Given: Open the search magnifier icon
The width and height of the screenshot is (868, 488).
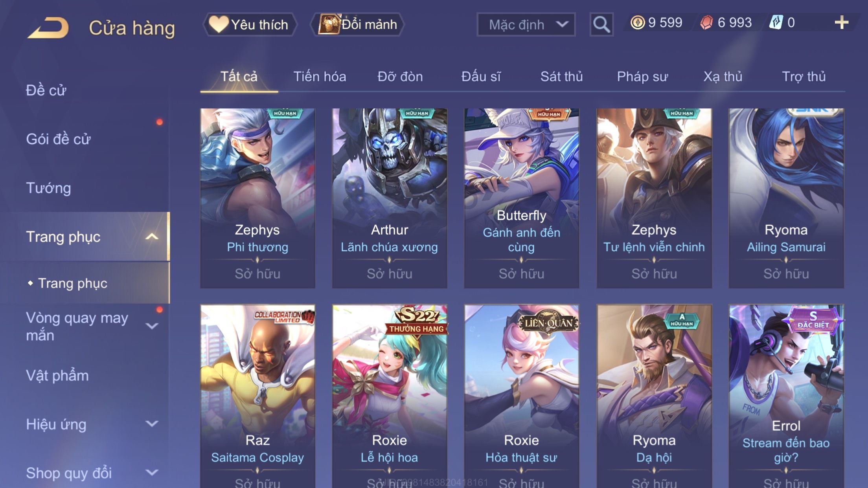Looking at the screenshot, I should click(x=601, y=24).
